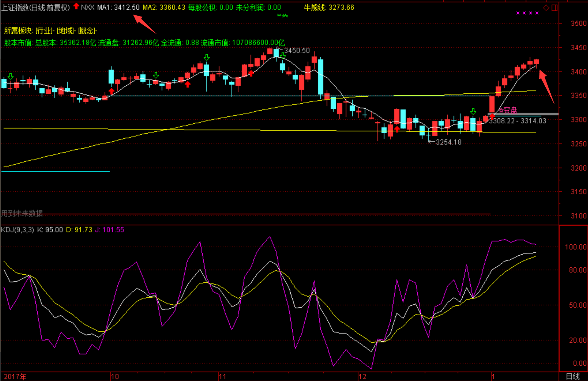Click the first magenta X marker at top-right

518,13
